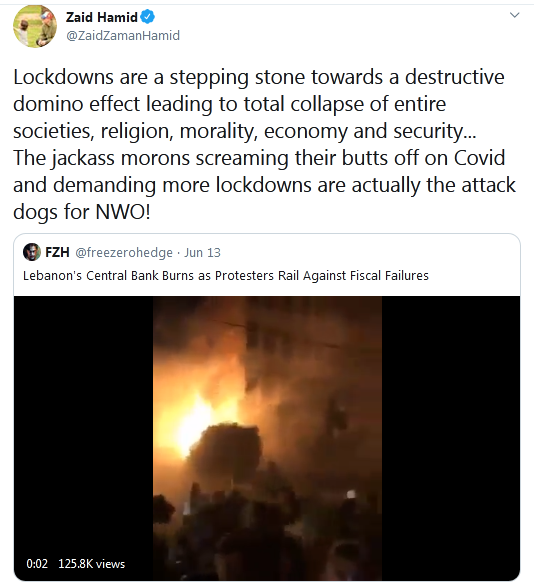This screenshot has width=534, height=582.
Task: Click the blue verified badge
Action: 147,17
